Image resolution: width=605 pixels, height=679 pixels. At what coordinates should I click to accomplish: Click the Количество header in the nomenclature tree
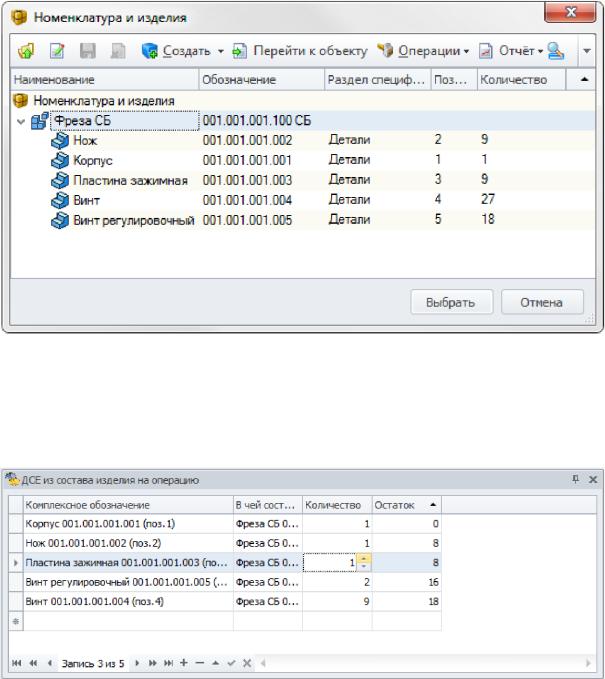pyautogui.click(x=521, y=80)
